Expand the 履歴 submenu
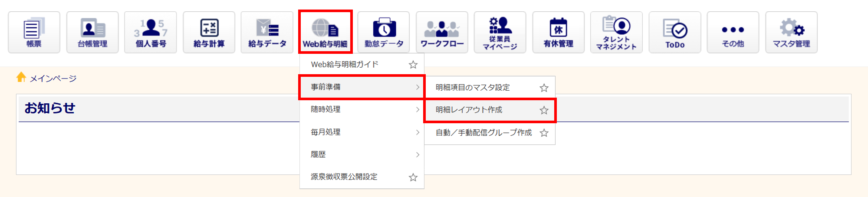The width and height of the screenshot is (868, 197). point(362,154)
